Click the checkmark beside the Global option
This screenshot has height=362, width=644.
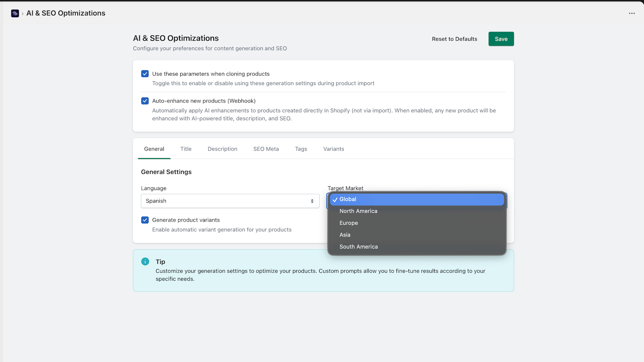[335, 199]
